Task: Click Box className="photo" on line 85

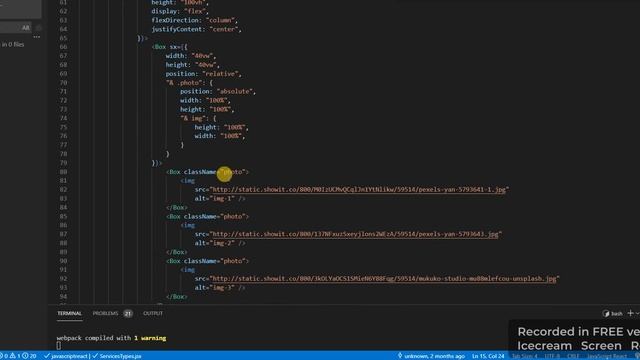Action: pos(207,216)
